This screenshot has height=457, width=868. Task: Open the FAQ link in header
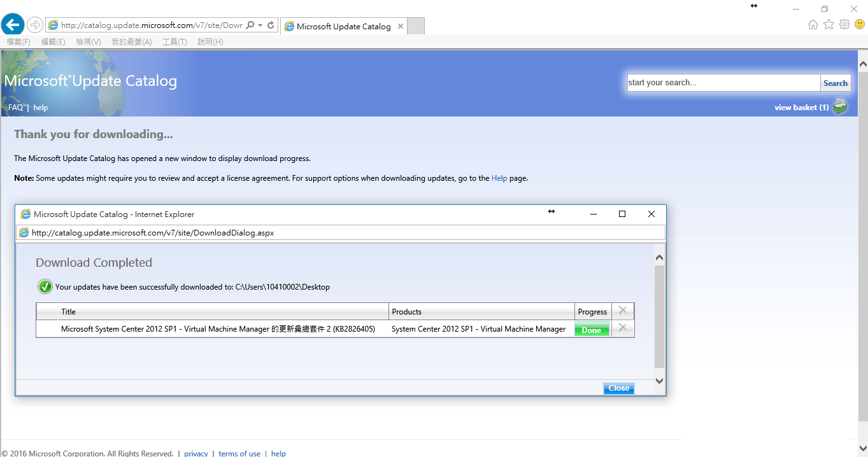pos(15,108)
